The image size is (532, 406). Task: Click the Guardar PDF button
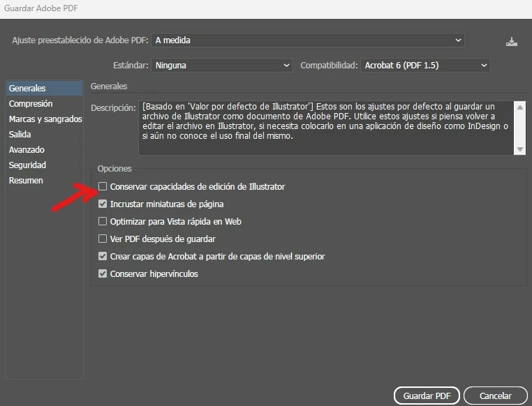coord(427,396)
